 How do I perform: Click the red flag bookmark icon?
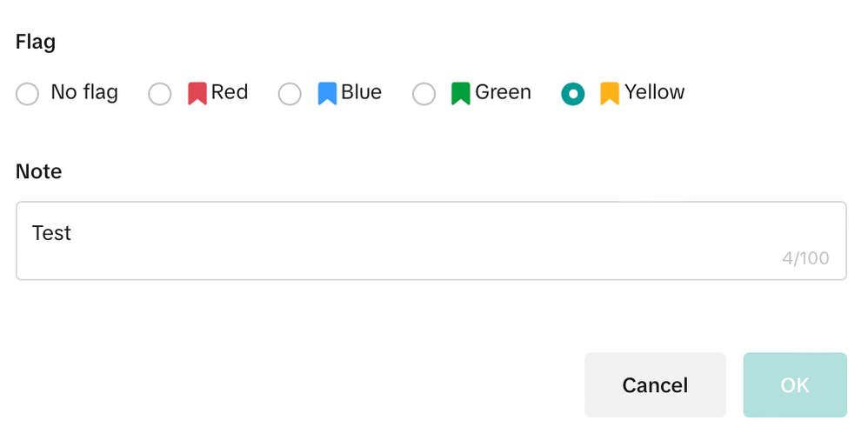[197, 93]
